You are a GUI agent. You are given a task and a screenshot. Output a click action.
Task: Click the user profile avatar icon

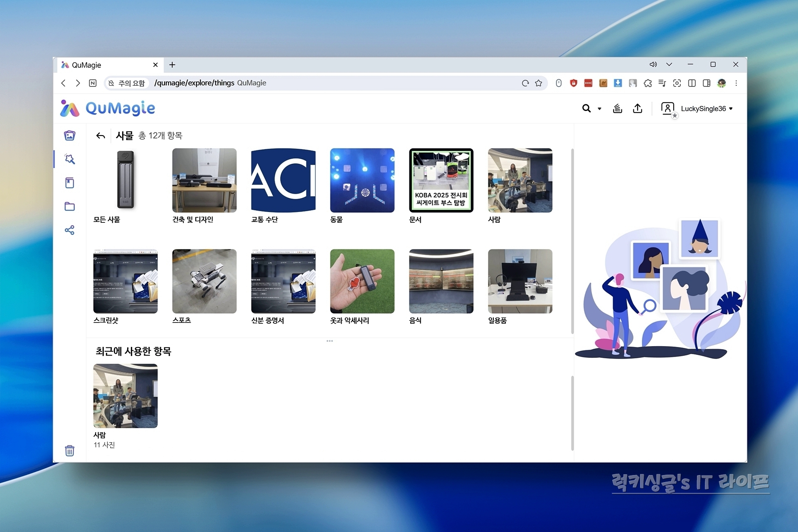(x=668, y=109)
